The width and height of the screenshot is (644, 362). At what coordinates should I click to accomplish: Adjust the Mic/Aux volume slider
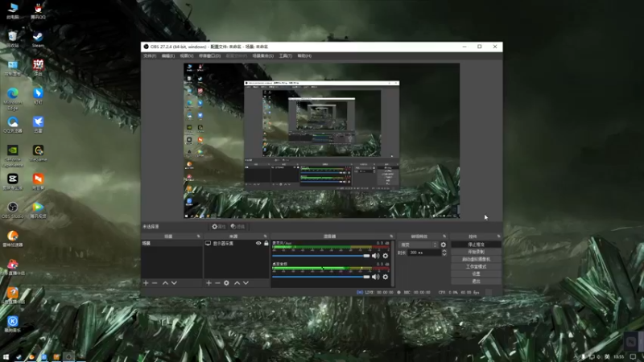tap(320, 256)
